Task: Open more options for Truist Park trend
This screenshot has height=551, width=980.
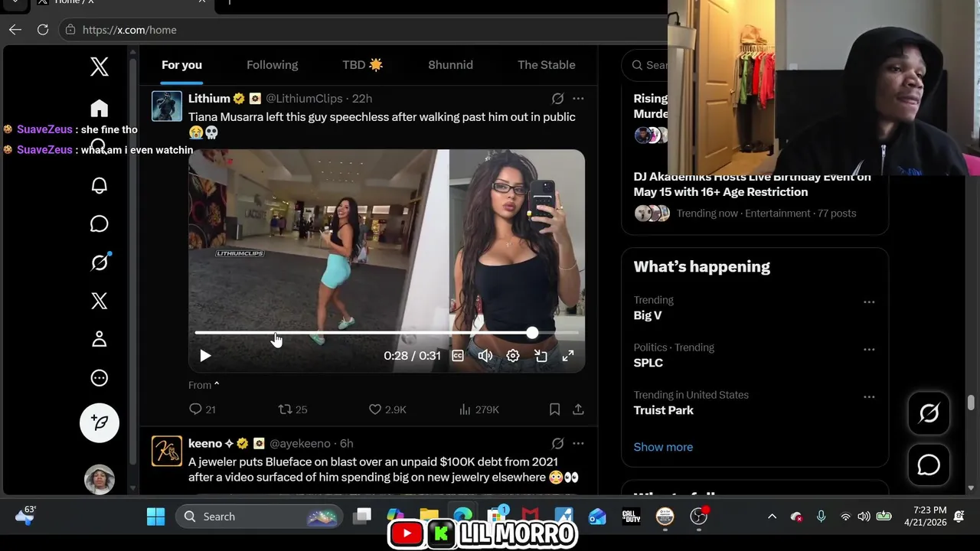Action: 869,397
